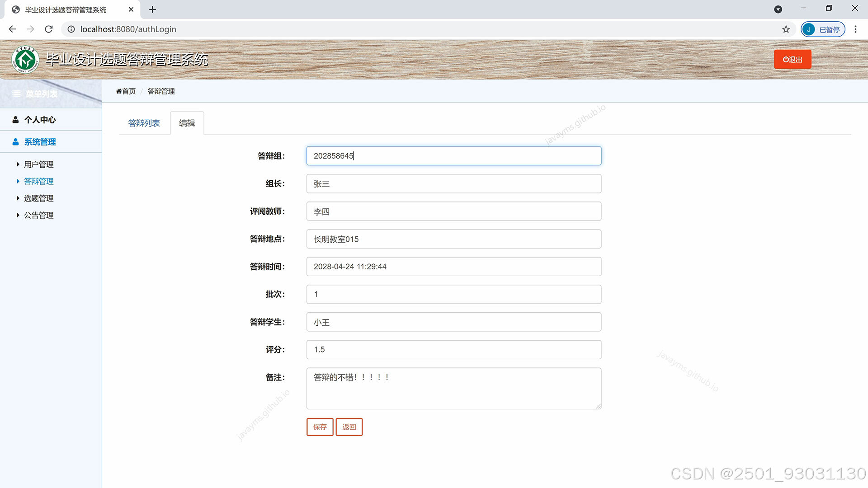This screenshot has height=488, width=868.
Task: Expand the 用户管理 arrow
Action: pyautogui.click(x=18, y=164)
